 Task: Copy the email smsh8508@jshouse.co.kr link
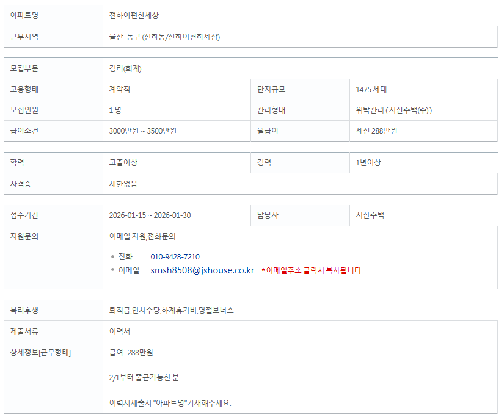pyautogui.click(x=202, y=270)
